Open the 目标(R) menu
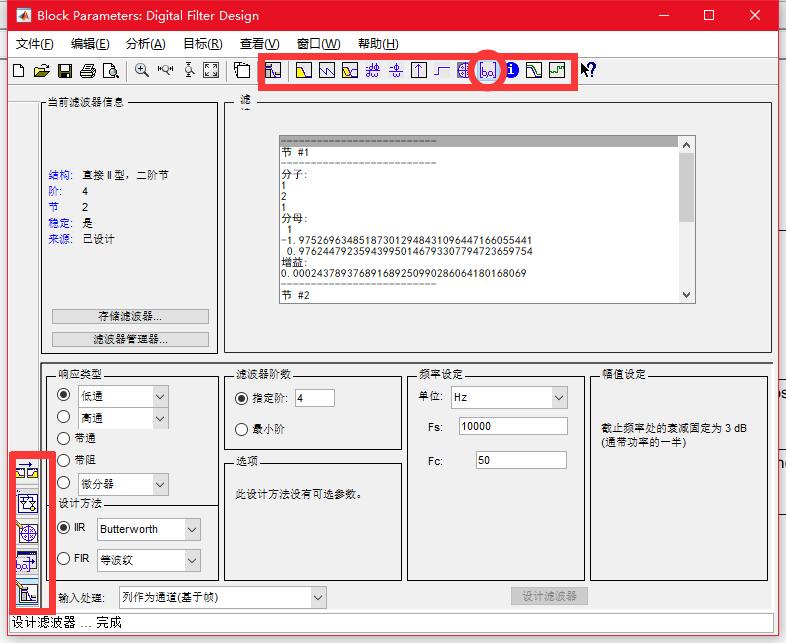The height and width of the screenshot is (643, 786). (203, 44)
